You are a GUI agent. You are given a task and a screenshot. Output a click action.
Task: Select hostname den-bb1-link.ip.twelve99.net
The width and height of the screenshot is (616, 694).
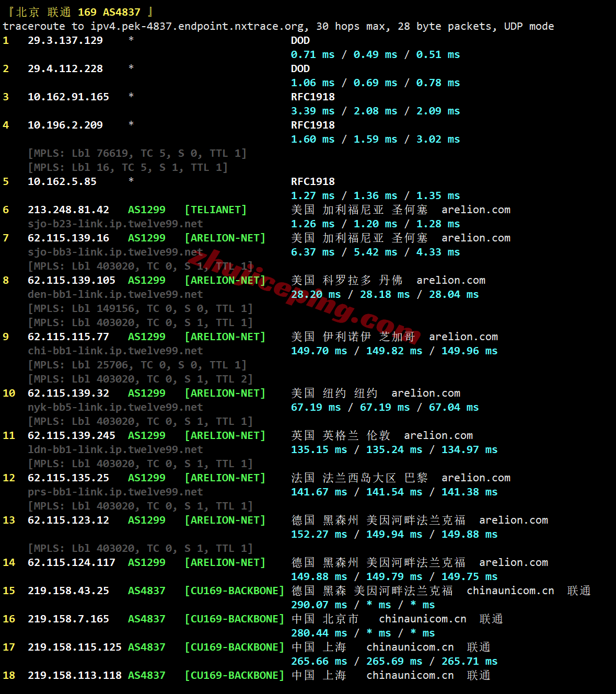point(115,294)
